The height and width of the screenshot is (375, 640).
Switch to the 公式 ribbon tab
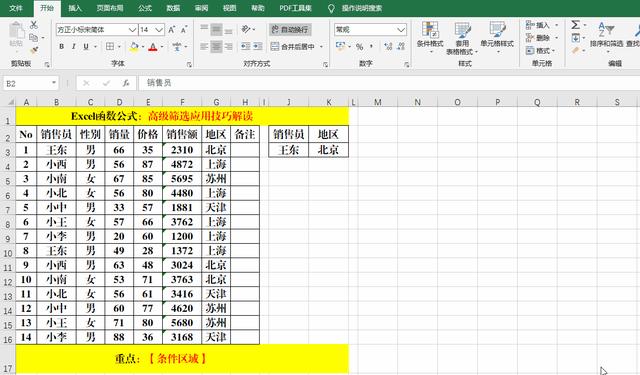[x=145, y=8]
